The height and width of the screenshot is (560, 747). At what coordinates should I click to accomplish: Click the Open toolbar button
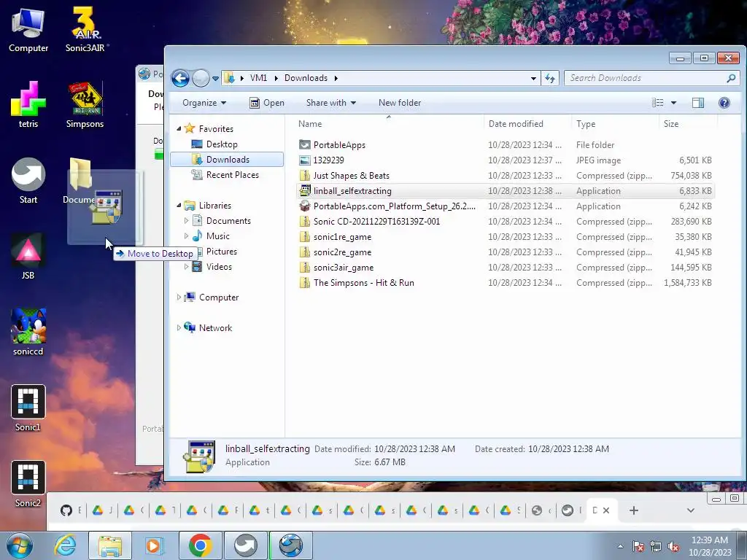(267, 103)
